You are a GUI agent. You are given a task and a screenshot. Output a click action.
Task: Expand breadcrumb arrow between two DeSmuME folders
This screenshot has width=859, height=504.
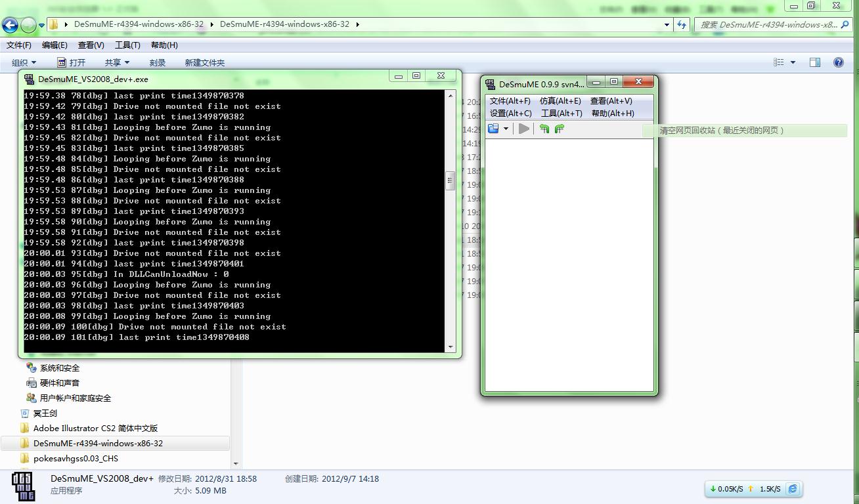click(x=212, y=24)
